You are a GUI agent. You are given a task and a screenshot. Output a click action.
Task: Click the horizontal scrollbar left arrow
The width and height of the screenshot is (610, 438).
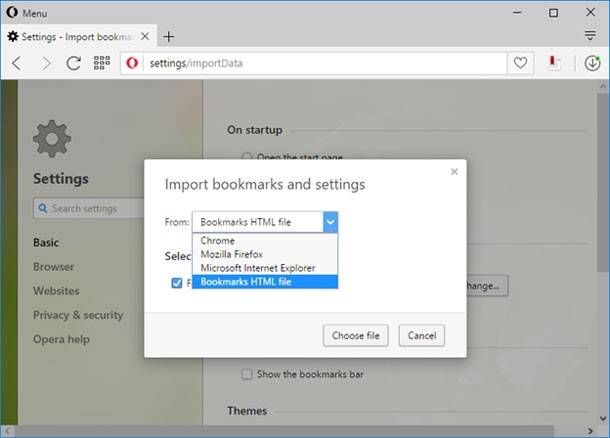[x=7, y=431]
